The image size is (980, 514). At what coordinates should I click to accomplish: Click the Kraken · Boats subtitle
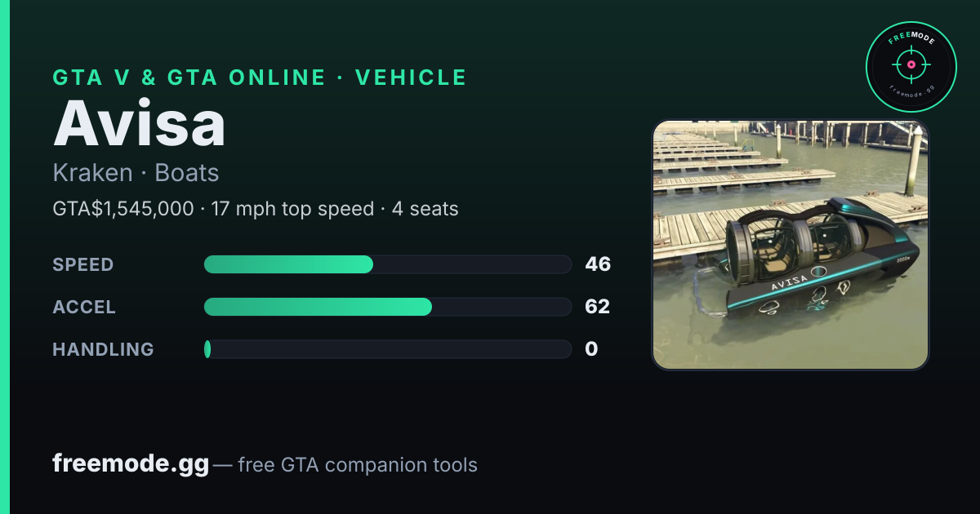136,173
